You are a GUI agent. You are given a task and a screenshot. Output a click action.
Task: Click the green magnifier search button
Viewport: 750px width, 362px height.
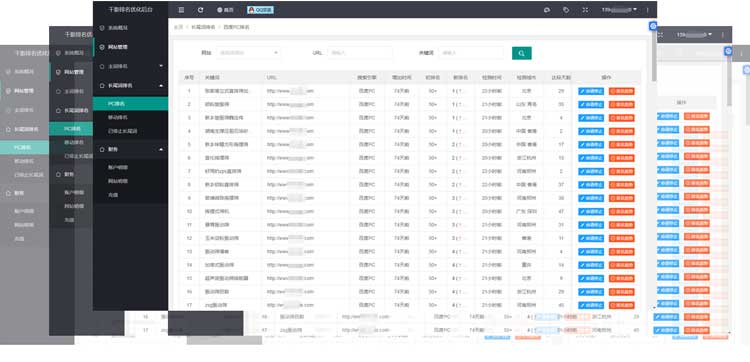tap(521, 53)
